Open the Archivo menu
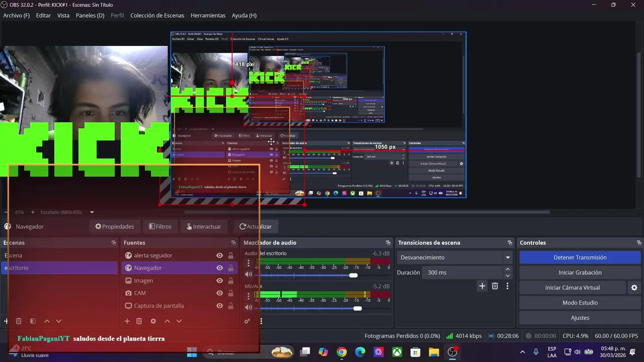This screenshot has height=362, width=644. pyautogui.click(x=17, y=16)
